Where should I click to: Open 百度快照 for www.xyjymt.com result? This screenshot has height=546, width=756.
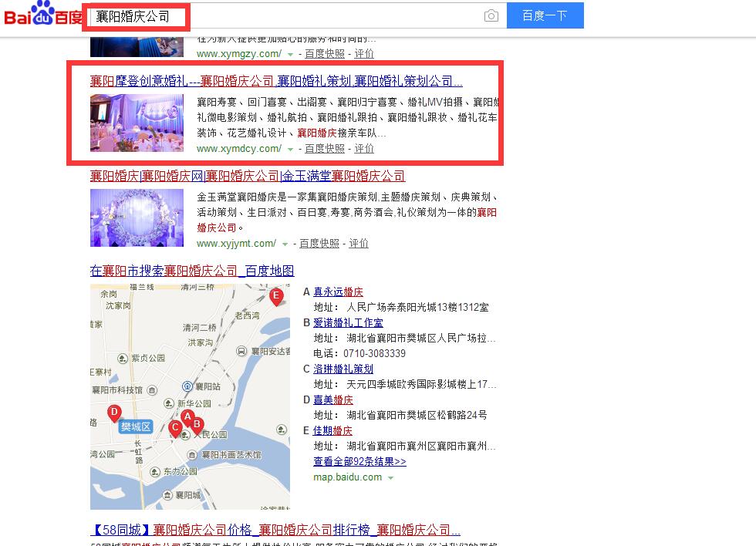(319, 244)
